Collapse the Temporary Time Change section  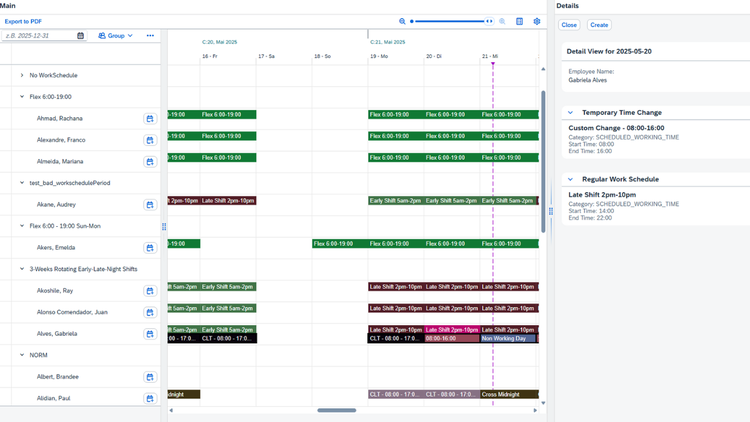tap(570, 112)
